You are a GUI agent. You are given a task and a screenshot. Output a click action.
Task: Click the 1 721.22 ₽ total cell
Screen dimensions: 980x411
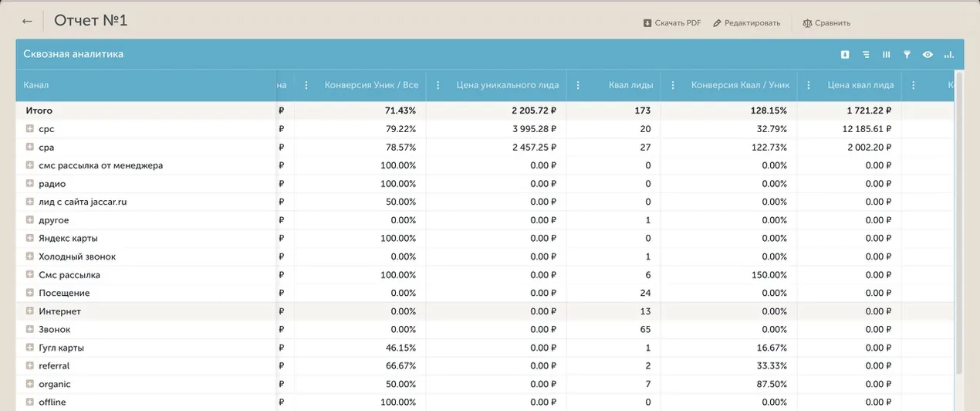pos(870,111)
